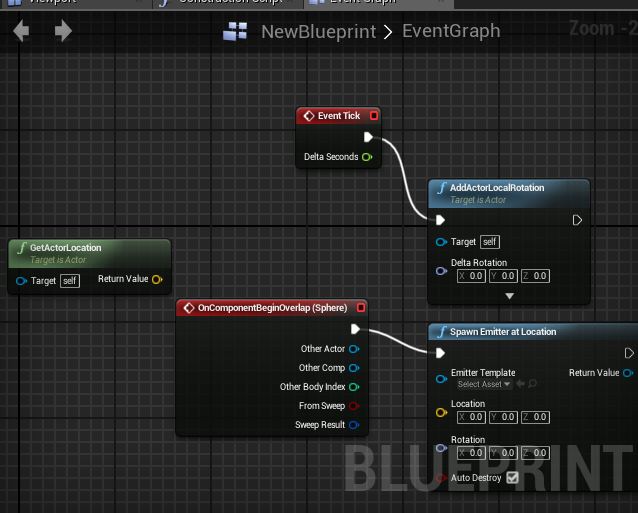Click Spawn Emitter Rotation Y value field
Screen dimensions: 638x513
pyautogui.click(x=503, y=453)
